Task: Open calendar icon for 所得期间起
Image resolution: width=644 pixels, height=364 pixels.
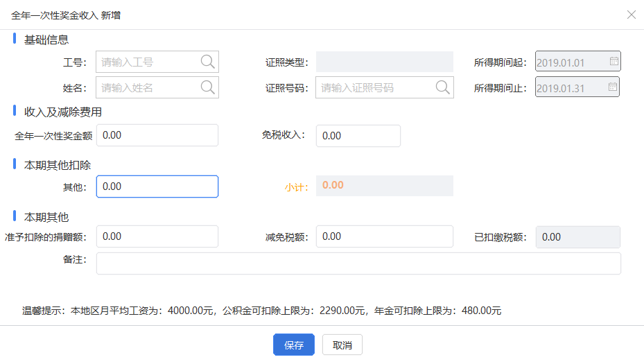Action: point(613,61)
